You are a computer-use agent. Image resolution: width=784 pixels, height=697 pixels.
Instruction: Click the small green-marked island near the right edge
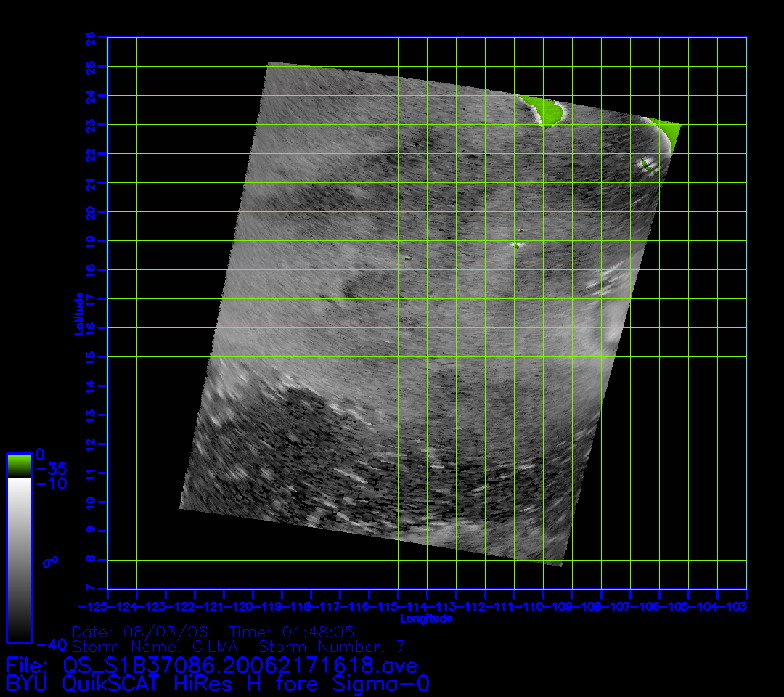(x=646, y=165)
